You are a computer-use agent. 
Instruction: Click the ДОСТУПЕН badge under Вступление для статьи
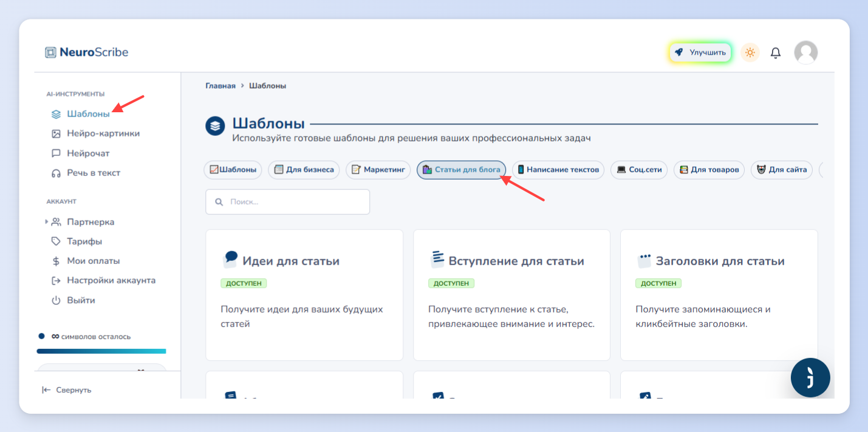tap(451, 283)
